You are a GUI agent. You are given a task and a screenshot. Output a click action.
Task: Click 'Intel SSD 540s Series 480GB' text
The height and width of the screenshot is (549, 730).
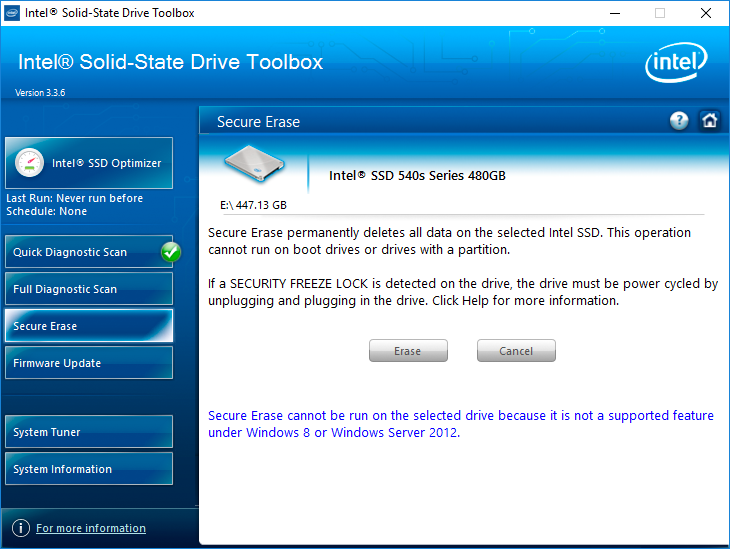point(417,176)
